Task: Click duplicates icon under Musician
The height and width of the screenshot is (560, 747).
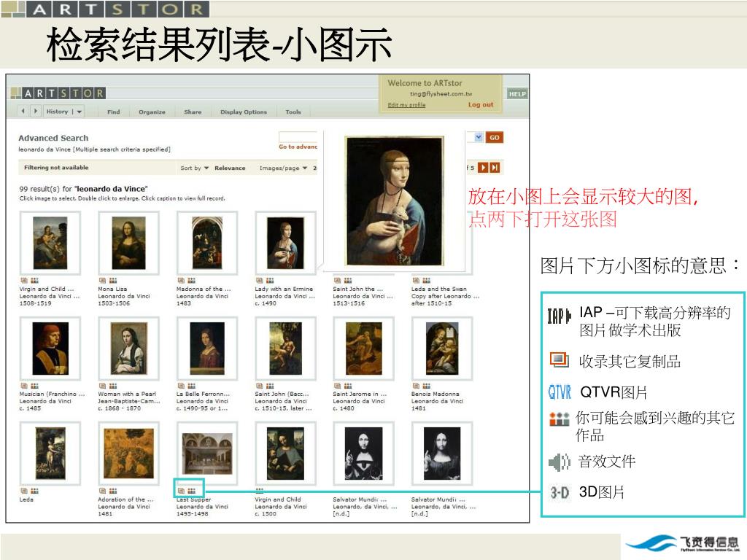Action: click(x=24, y=386)
